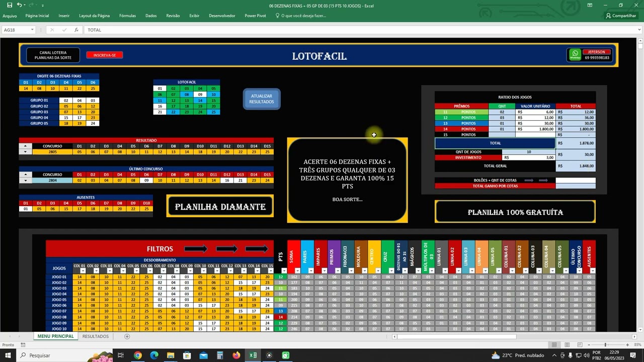Image resolution: width=644 pixels, height=362 pixels.
Task: Click the Compartilhar share button
Action: tap(621, 16)
